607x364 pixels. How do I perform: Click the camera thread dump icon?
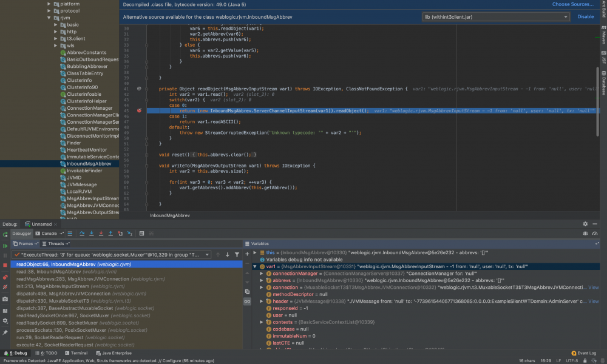(x=5, y=299)
